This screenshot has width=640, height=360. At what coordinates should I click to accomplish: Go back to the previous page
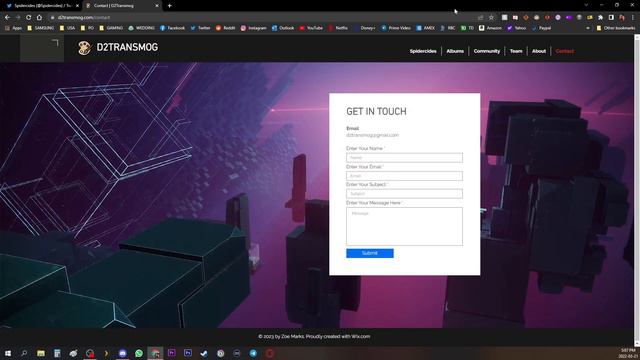[x=7, y=18]
